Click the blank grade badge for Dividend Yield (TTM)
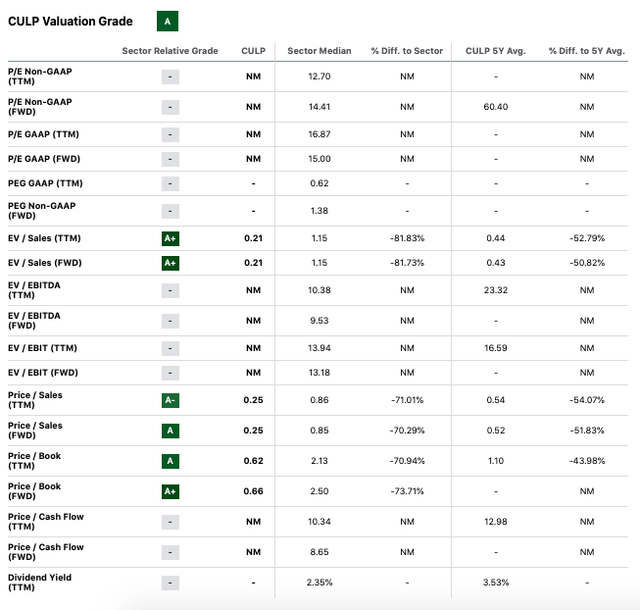The height and width of the screenshot is (610, 640). [x=170, y=583]
